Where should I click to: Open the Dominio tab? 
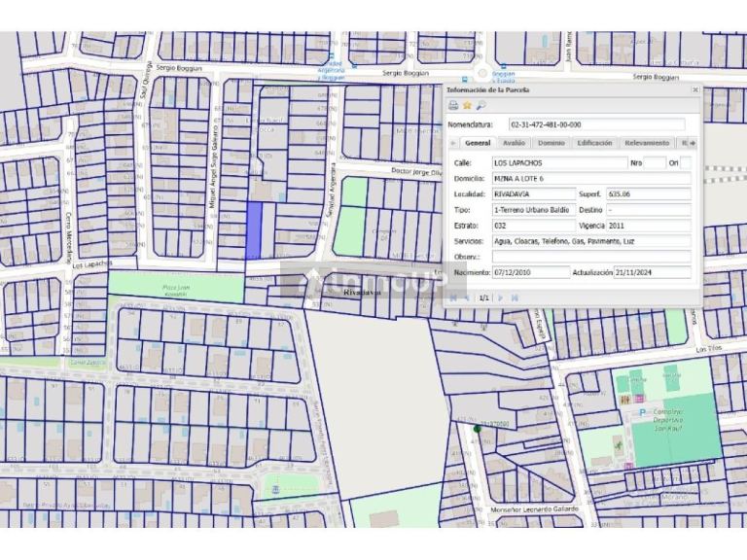(x=551, y=143)
